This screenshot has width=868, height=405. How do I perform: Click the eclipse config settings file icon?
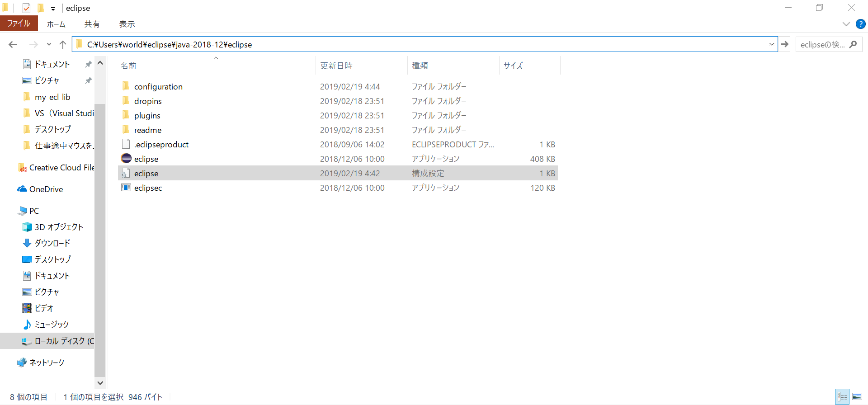coord(126,173)
